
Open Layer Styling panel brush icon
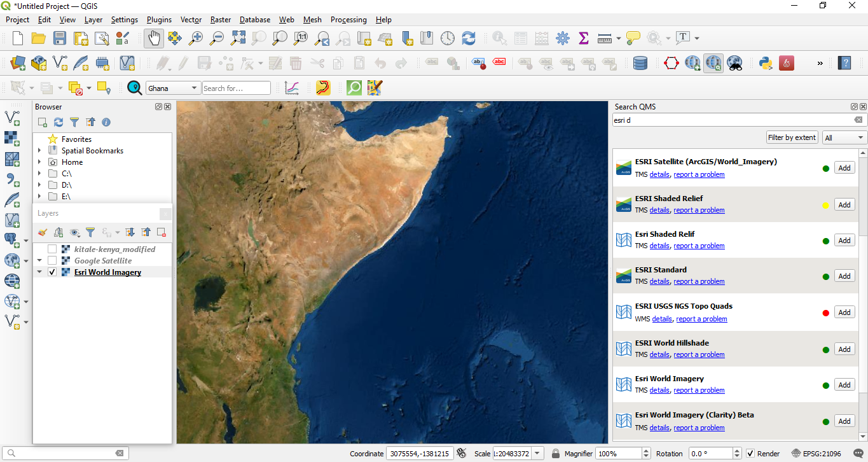pos(43,232)
